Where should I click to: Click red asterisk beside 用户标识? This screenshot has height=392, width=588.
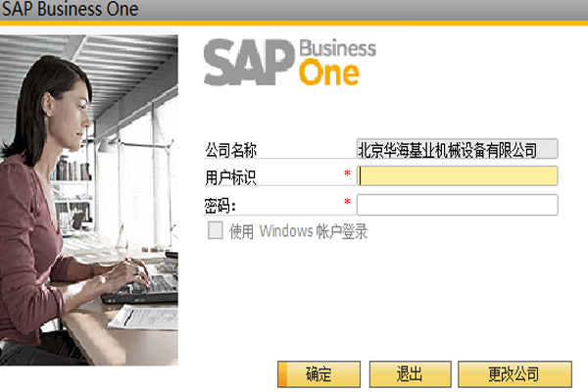(347, 172)
